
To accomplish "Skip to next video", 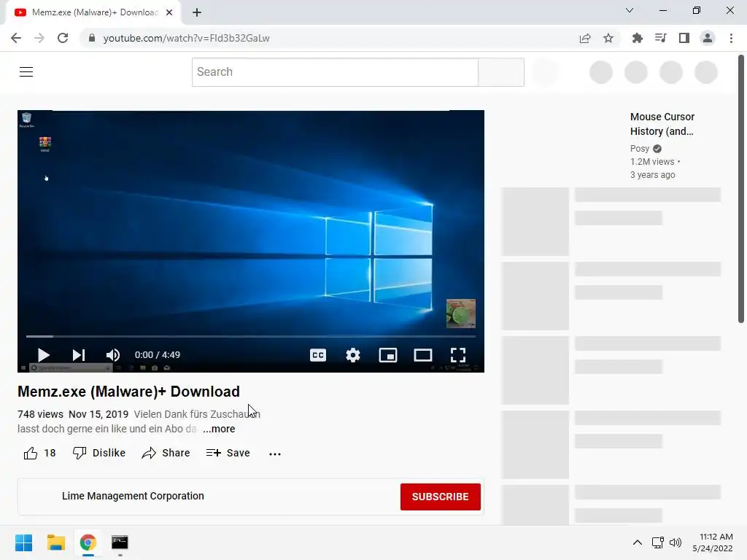I will (79, 355).
